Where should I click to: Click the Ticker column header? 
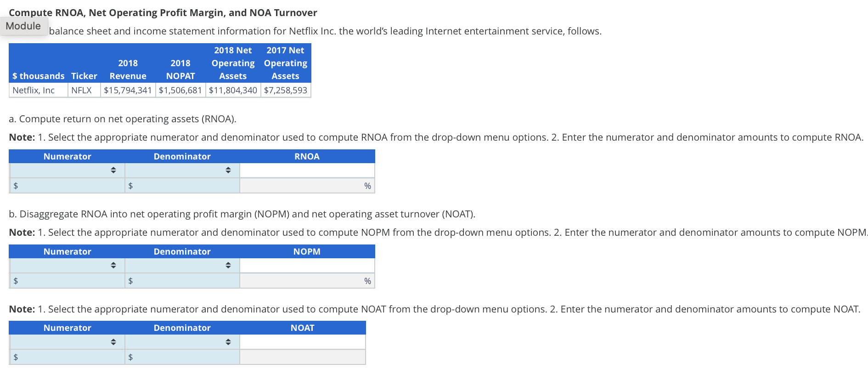click(x=84, y=76)
